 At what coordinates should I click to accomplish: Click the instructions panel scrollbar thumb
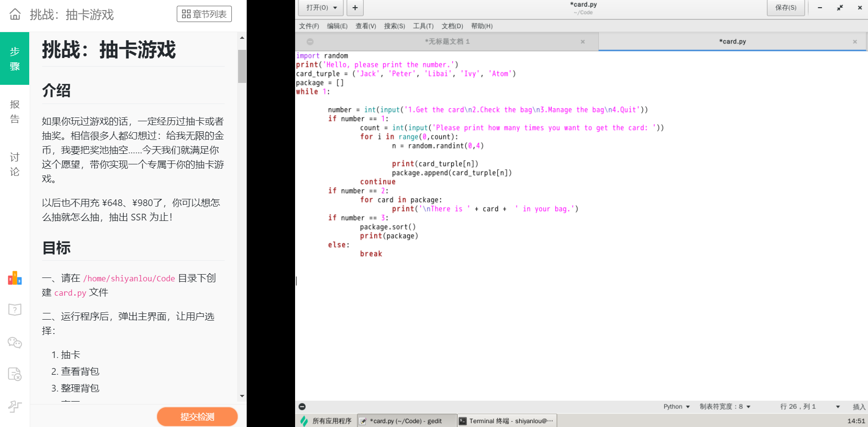242,66
